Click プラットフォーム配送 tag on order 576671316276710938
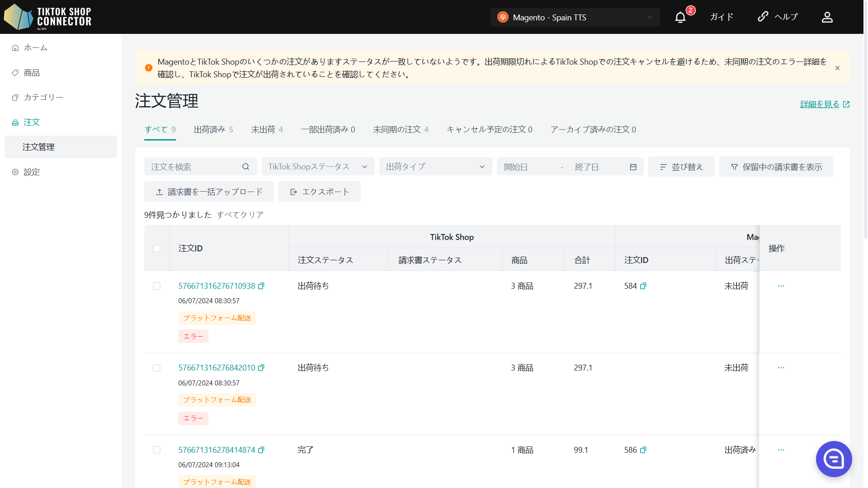The image size is (868, 488). [x=217, y=318]
